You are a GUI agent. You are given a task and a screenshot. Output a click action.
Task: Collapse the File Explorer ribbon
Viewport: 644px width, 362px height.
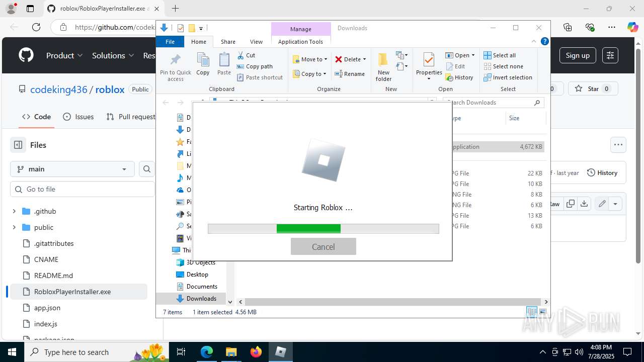pos(534,42)
